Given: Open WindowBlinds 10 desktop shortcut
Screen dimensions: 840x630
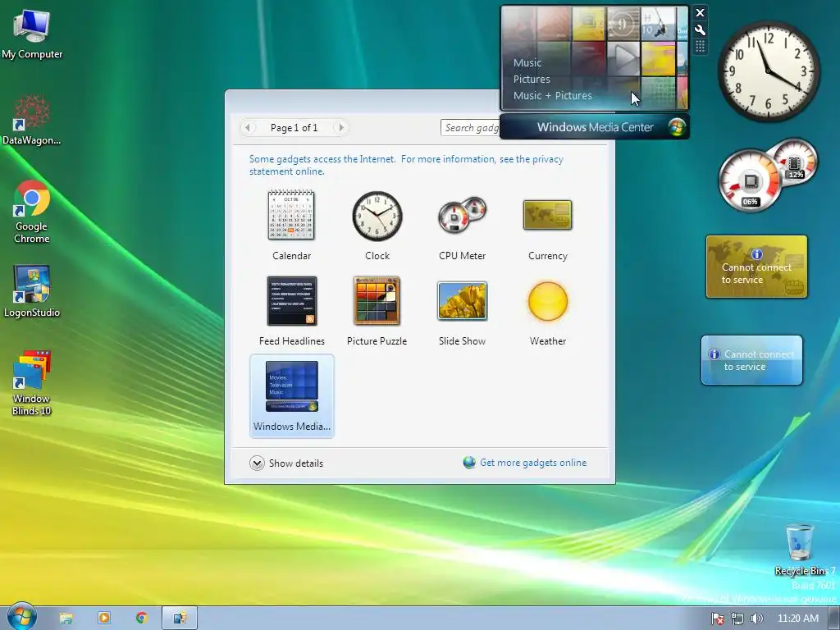Looking at the screenshot, I should point(32,382).
